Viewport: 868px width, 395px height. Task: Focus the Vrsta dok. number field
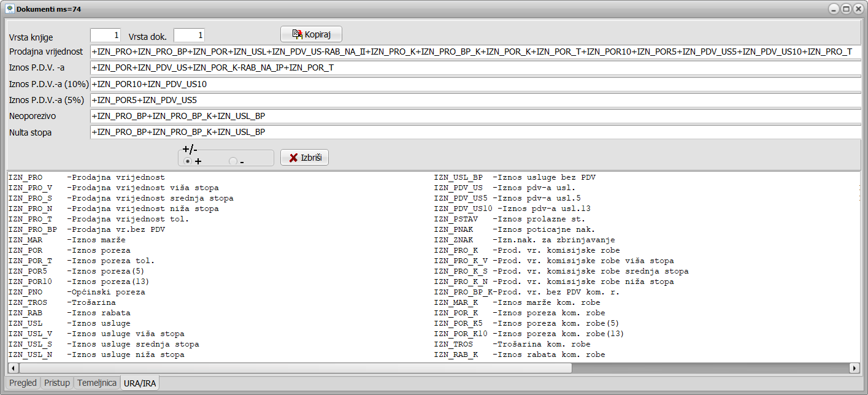click(189, 36)
